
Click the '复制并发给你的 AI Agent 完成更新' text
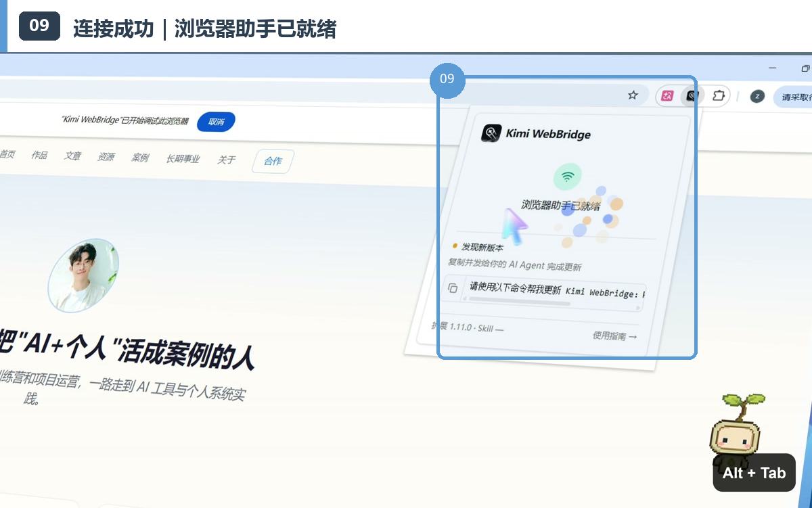point(514,264)
